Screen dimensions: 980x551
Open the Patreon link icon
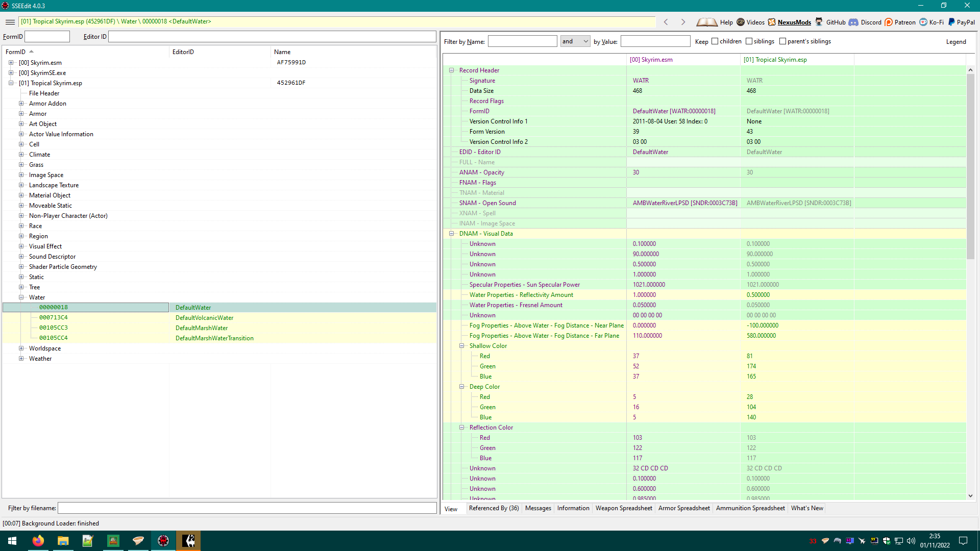click(x=889, y=22)
